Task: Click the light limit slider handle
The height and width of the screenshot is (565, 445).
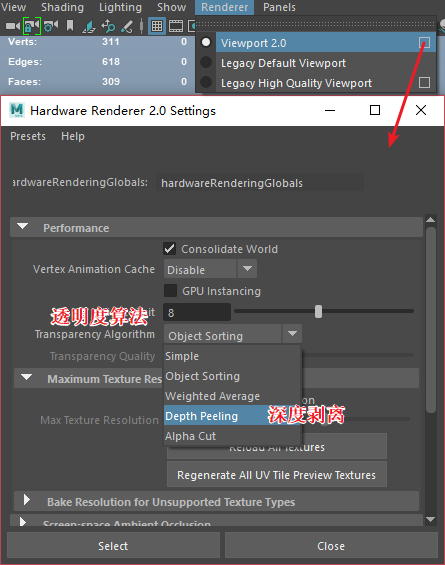Action: 318,311
